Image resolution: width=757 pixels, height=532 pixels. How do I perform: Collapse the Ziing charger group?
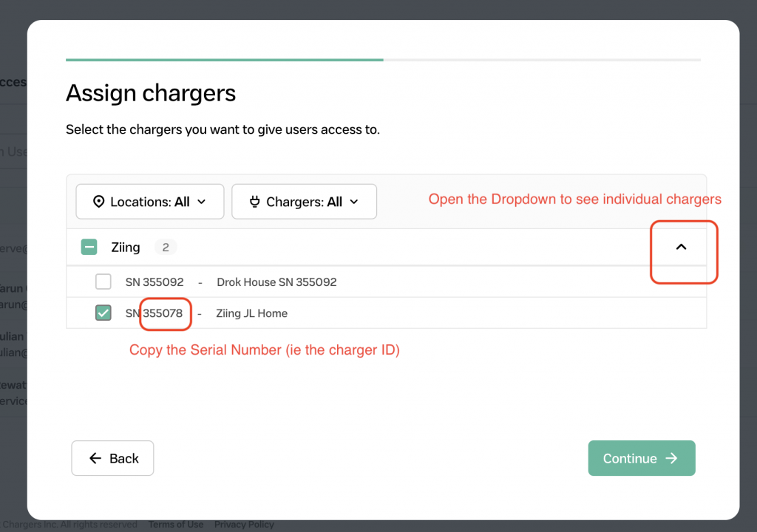(682, 247)
